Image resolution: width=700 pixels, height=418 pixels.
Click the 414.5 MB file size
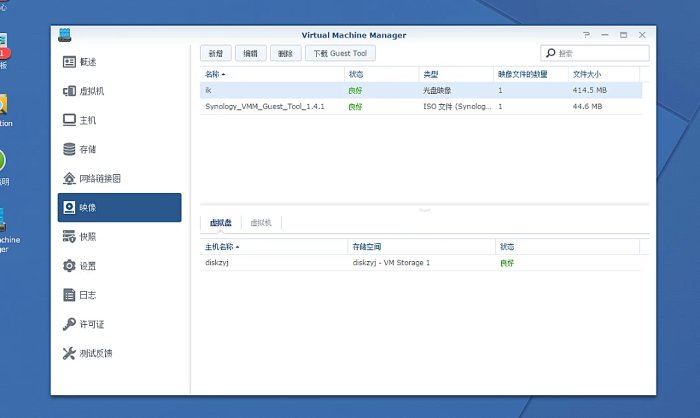point(590,90)
